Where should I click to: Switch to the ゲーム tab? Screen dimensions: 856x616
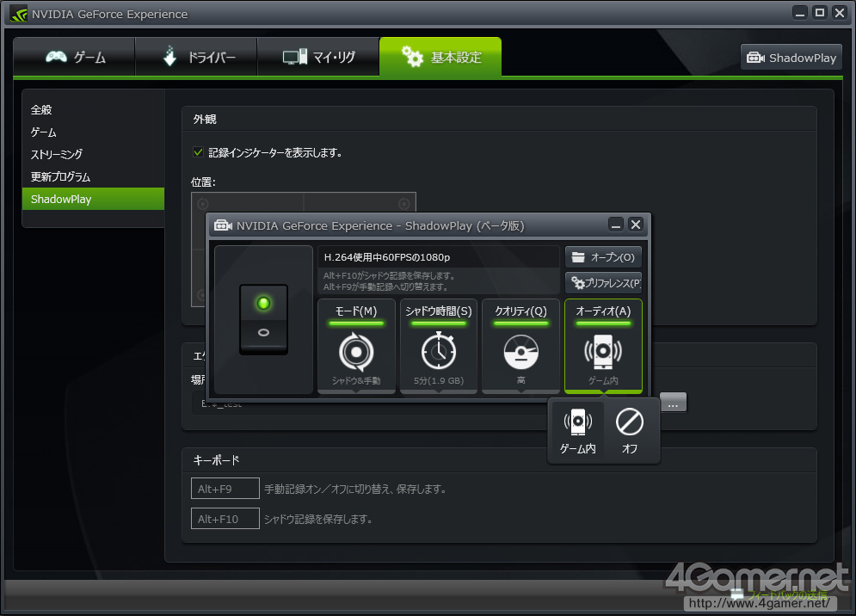[74, 57]
